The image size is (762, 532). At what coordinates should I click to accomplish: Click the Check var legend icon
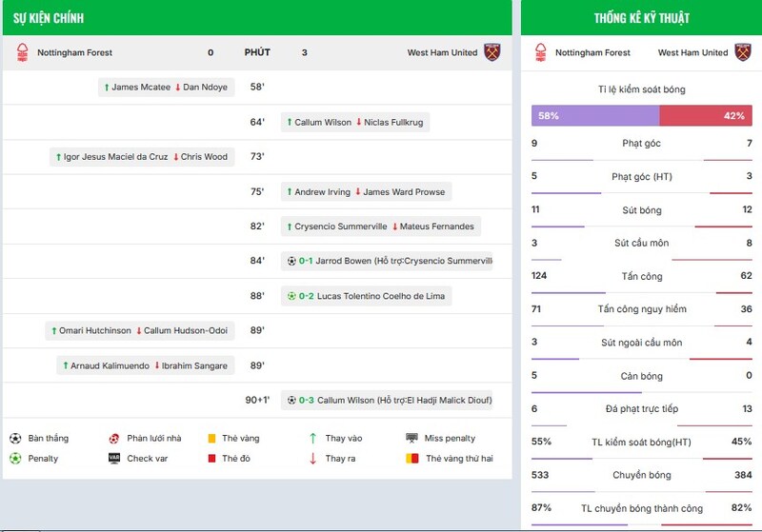point(114,458)
